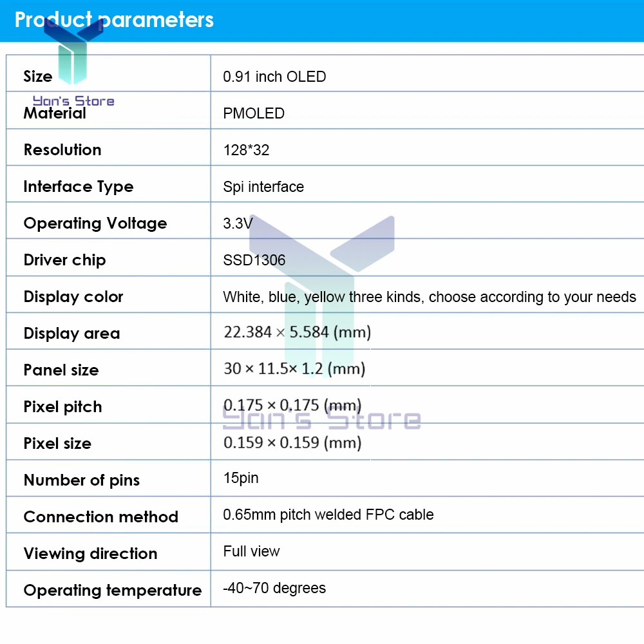Select the 'Material' row label
Screen dimensions: 644x644
[55, 113]
